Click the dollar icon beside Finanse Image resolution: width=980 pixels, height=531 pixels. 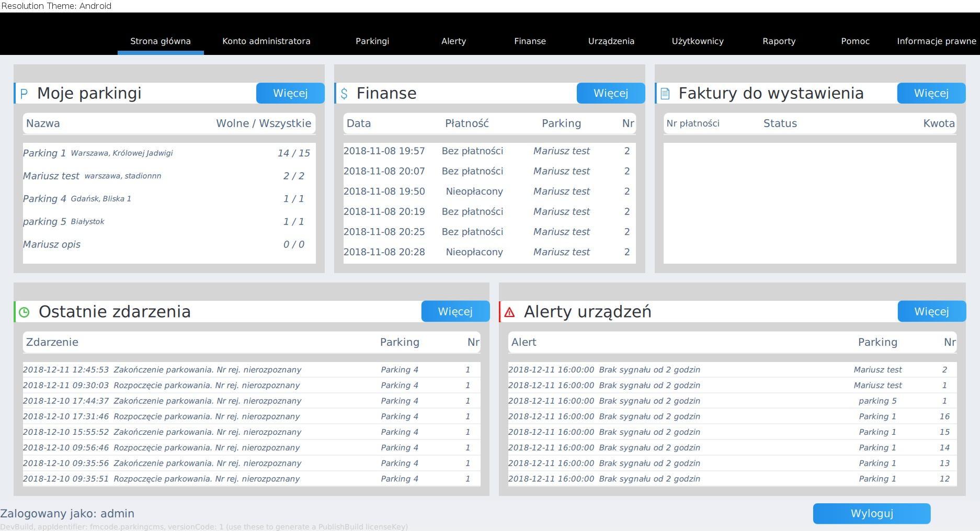tap(344, 94)
